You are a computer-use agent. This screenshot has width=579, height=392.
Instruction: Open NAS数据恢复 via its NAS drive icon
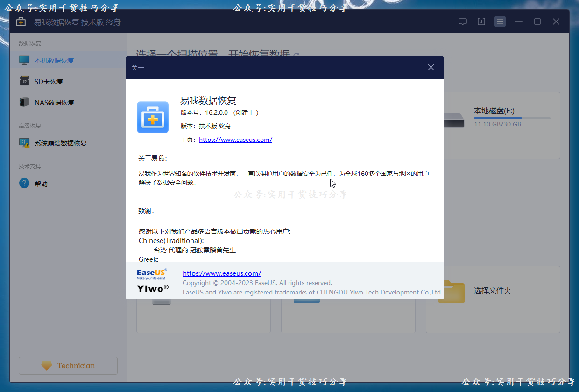[x=24, y=102]
